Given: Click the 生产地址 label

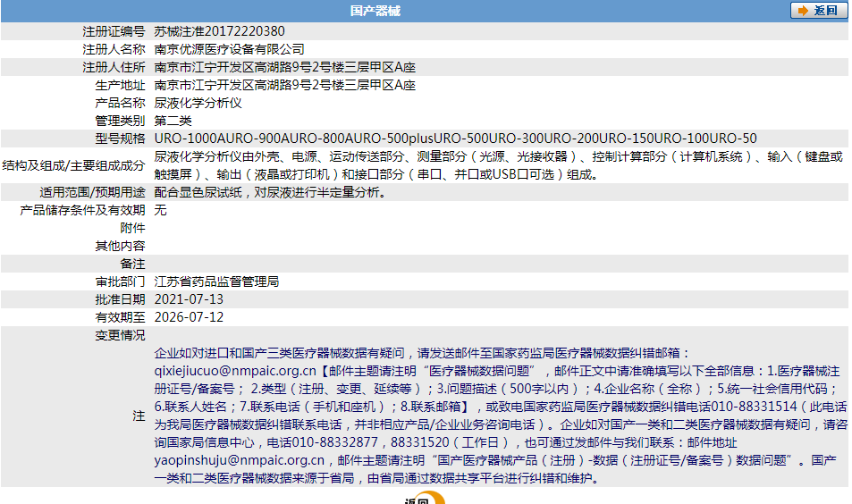Looking at the screenshot, I should 120,85.
